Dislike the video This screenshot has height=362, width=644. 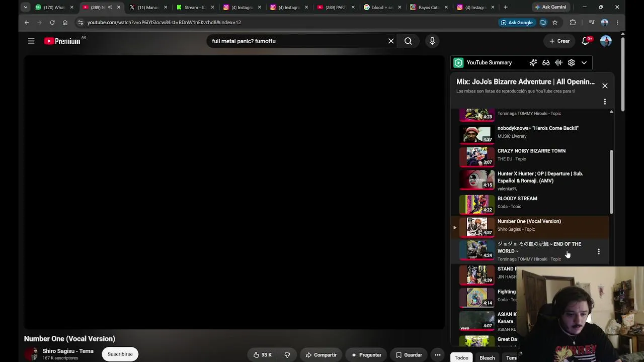tap(287, 355)
